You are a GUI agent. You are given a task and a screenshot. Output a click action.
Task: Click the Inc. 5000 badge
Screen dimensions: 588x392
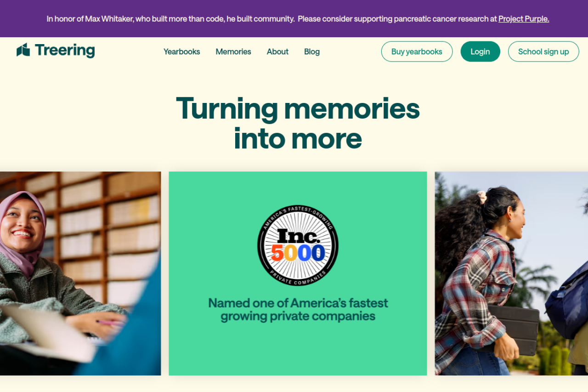click(298, 245)
